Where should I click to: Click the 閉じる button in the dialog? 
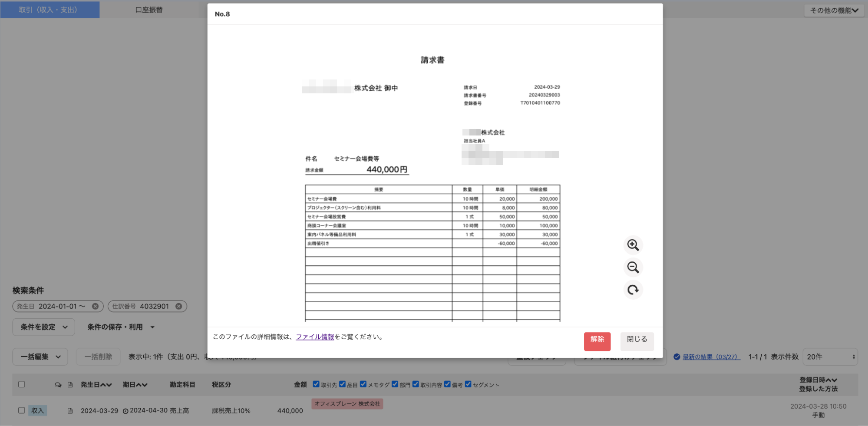coord(637,340)
